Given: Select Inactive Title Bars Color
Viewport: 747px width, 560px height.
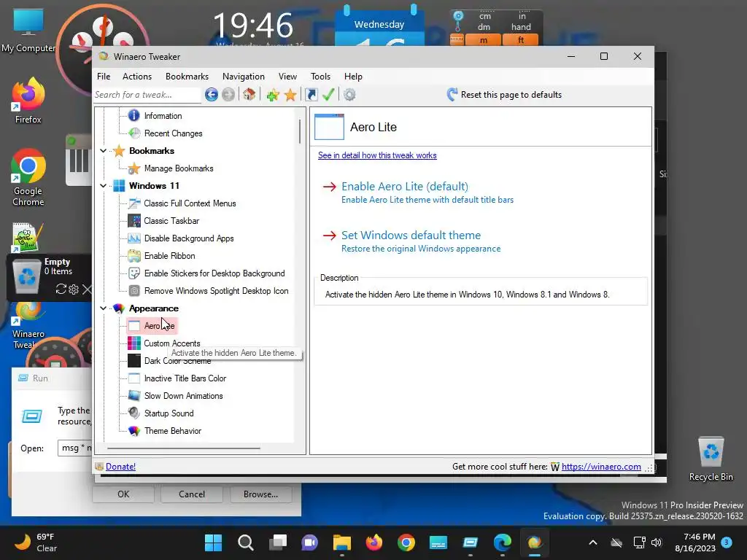Looking at the screenshot, I should pyautogui.click(x=185, y=378).
